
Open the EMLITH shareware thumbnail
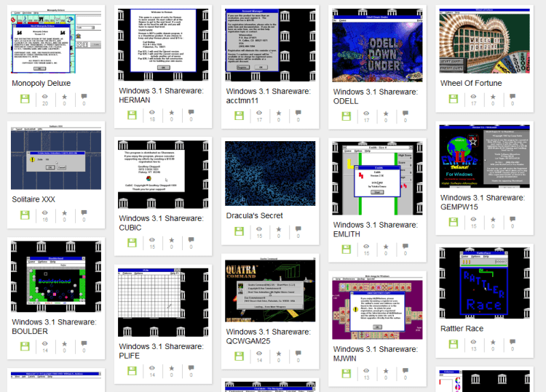pyautogui.click(x=377, y=178)
